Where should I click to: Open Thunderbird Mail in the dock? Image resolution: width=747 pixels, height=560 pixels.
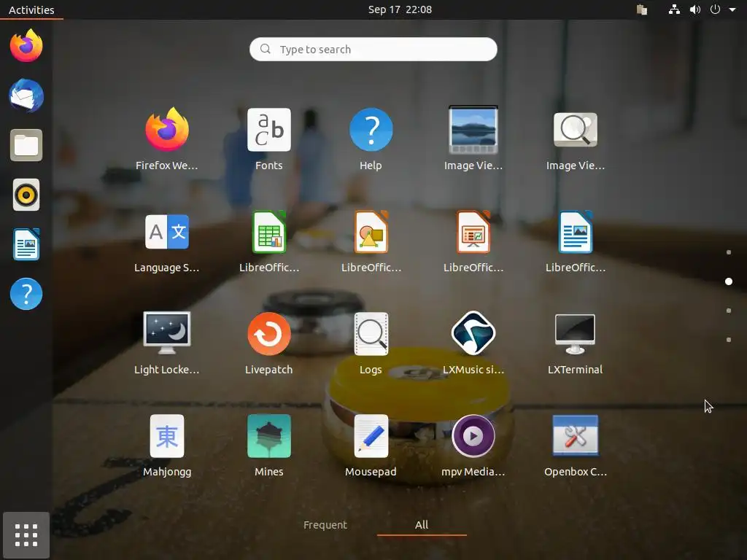(x=26, y=96)
